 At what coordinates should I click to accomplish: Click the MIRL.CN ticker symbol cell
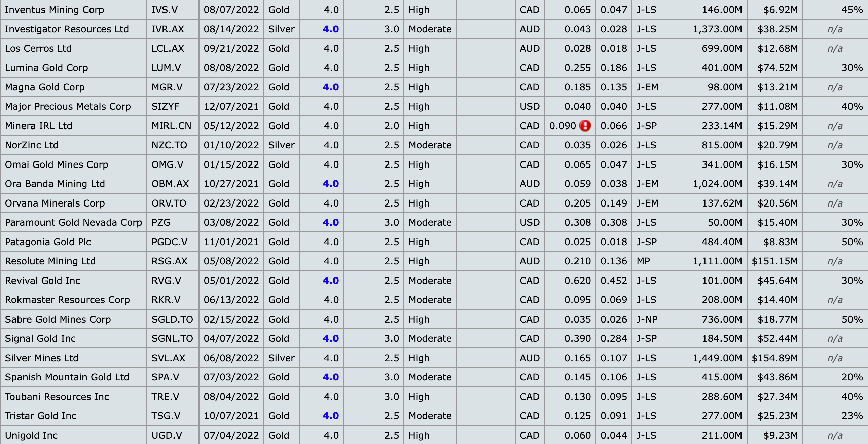171,126
